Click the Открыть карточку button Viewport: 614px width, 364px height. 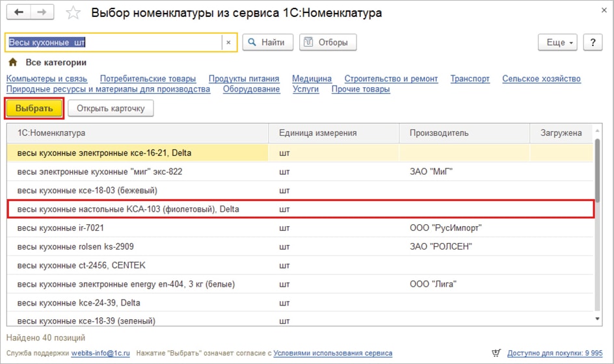[111, 109]
